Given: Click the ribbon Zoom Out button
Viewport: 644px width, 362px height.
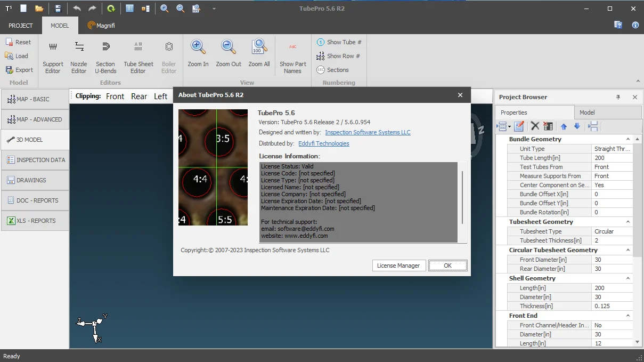Looking at the screenshot, I should point(229,53).
